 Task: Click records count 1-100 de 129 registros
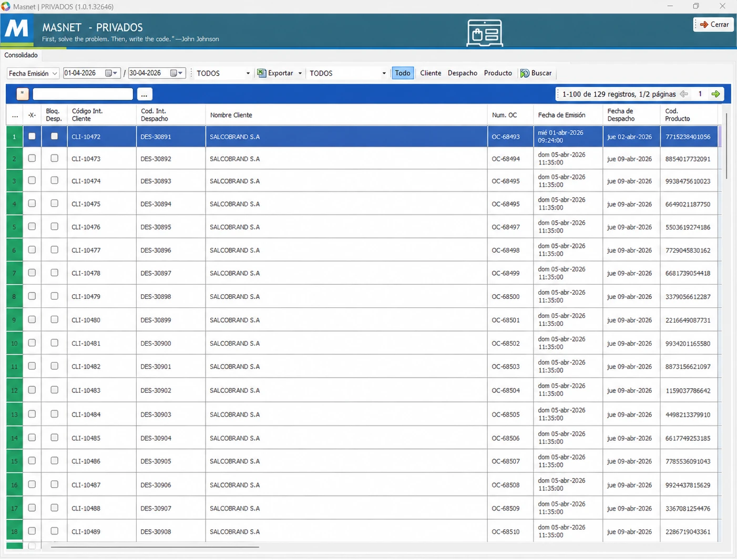click(x=619, y=94)
